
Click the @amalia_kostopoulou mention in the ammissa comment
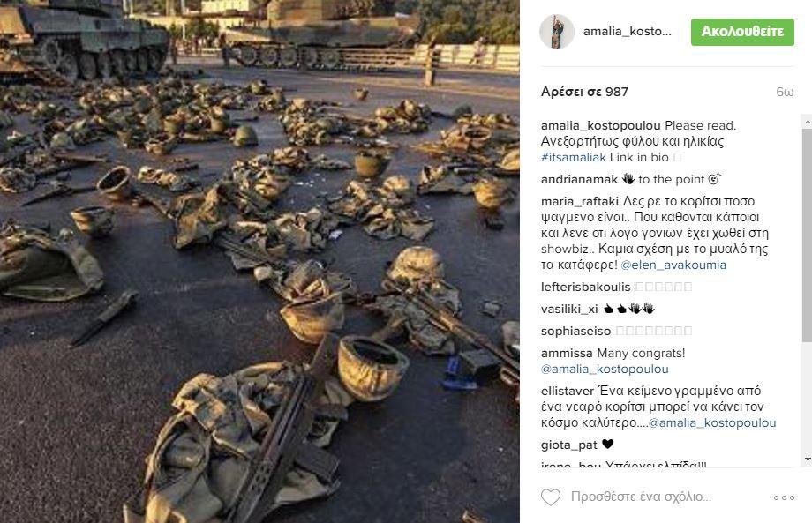coord(605,370)
